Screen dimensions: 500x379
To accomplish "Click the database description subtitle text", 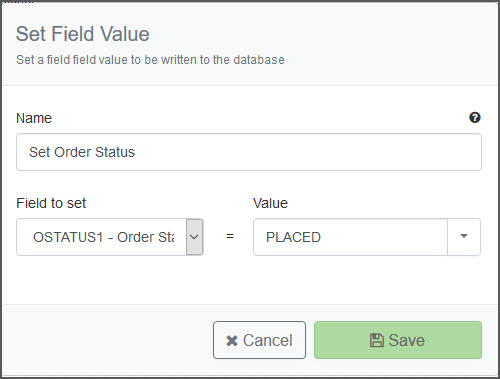I will click(x=150, y=60).
